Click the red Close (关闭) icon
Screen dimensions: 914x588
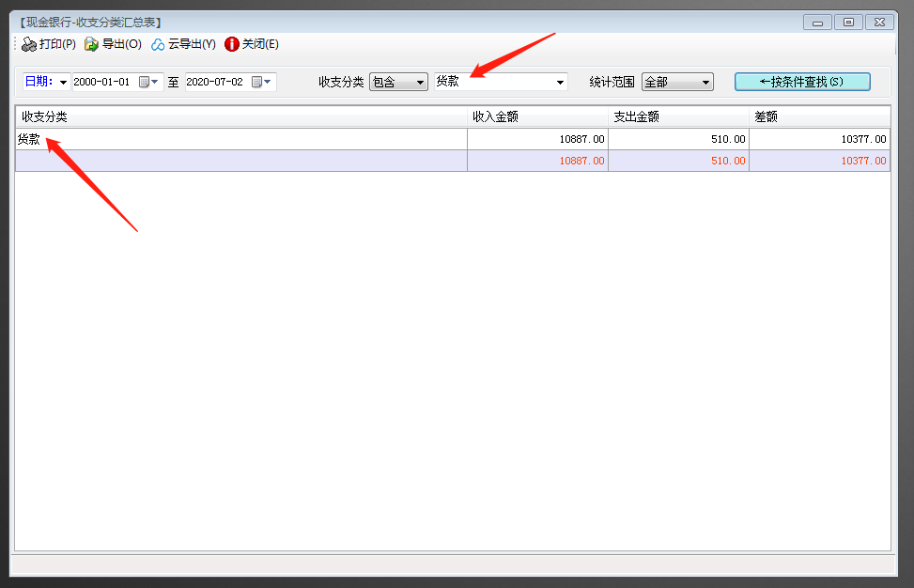232,44
